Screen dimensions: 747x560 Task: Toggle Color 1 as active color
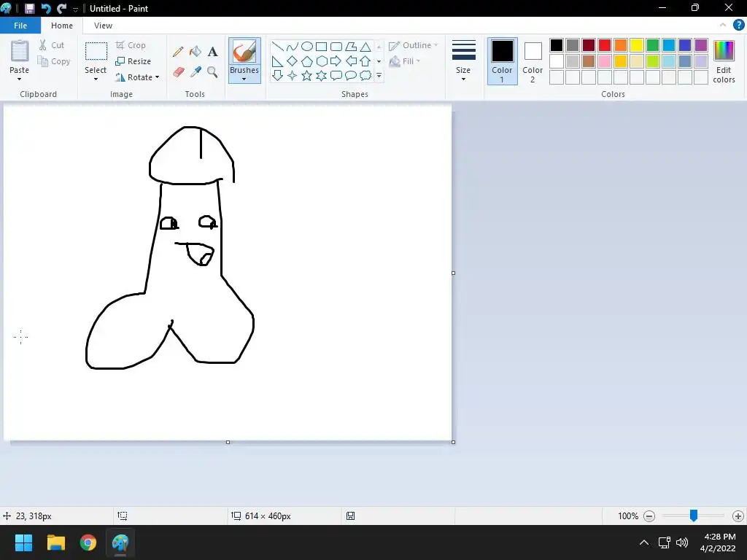click(x=502, y=61)
